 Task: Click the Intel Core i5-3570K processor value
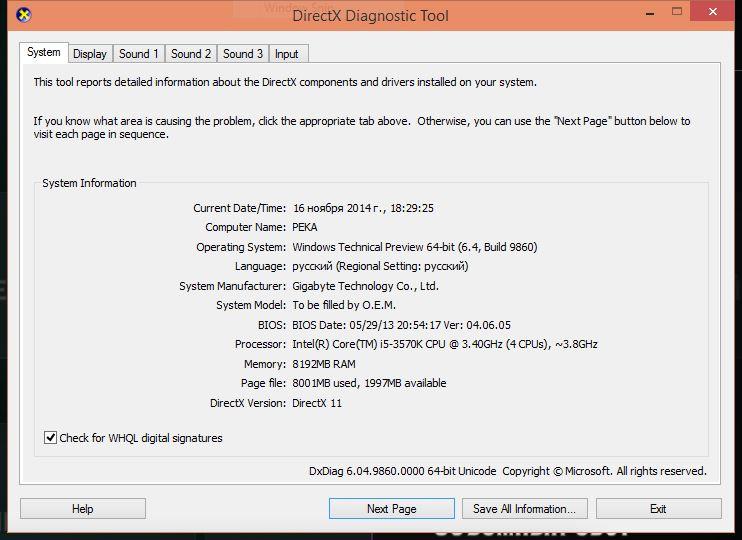(x=445, y=344)
